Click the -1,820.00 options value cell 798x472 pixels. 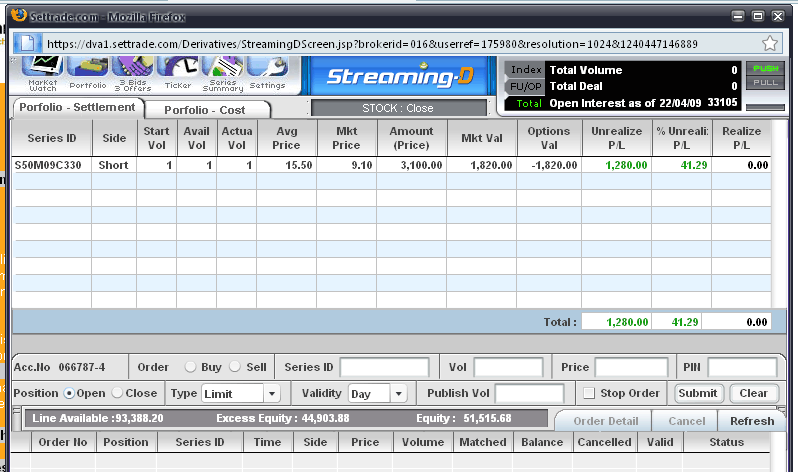pos(549,165)
